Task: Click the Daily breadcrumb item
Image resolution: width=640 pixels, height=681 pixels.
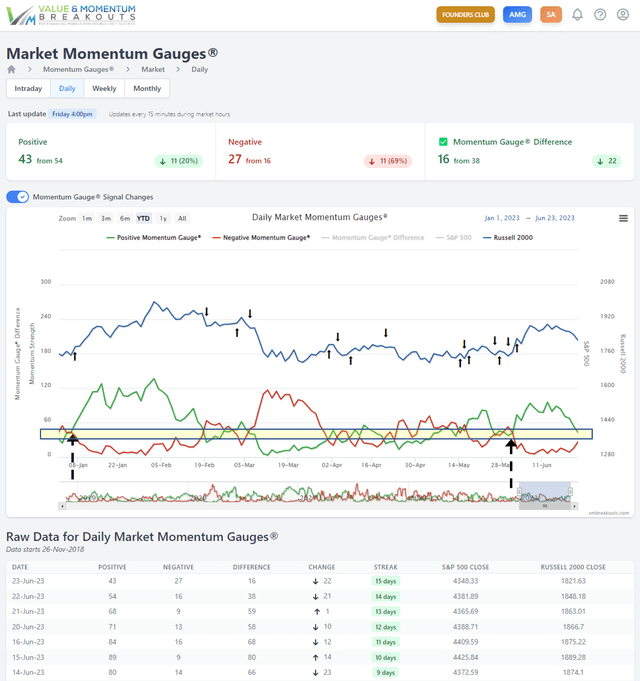Action: click(200, 69)
